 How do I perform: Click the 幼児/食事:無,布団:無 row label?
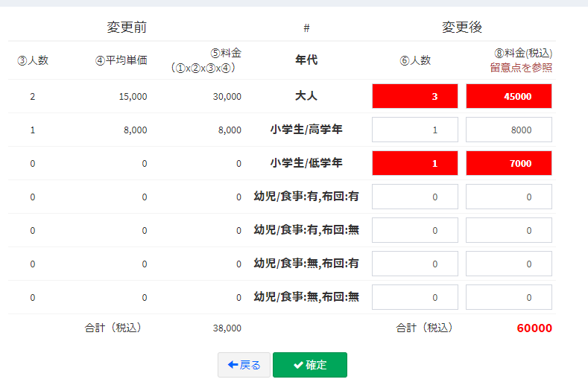(x=306, y=296)
